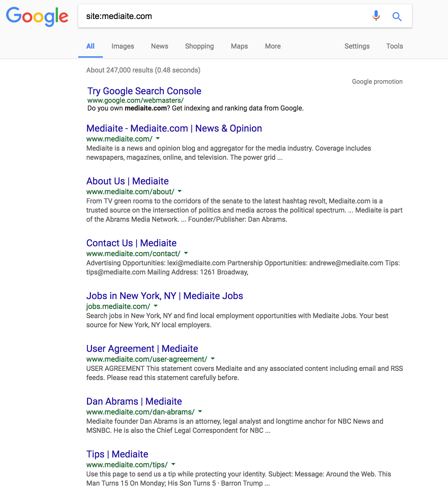Viewport: 448px width, 487px height.
Task: Switch to the Images tab
Action: 123,46
